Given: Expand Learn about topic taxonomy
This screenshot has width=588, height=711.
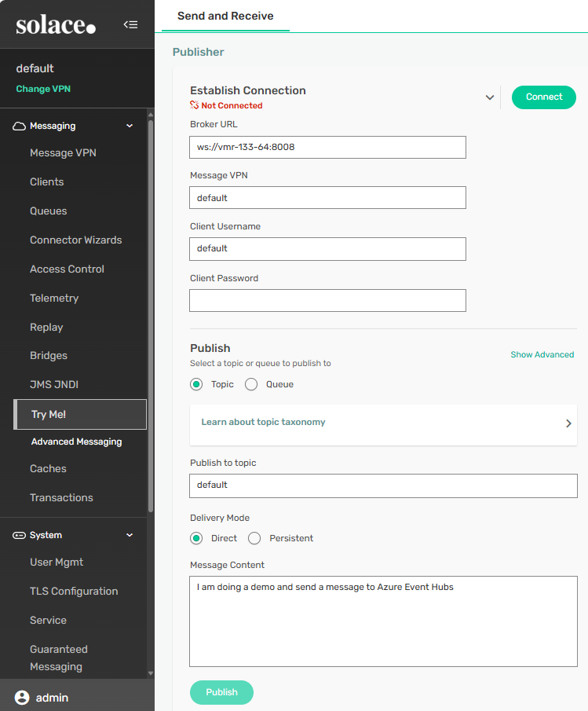Looking at the screenshot, I should pos(568,423).
